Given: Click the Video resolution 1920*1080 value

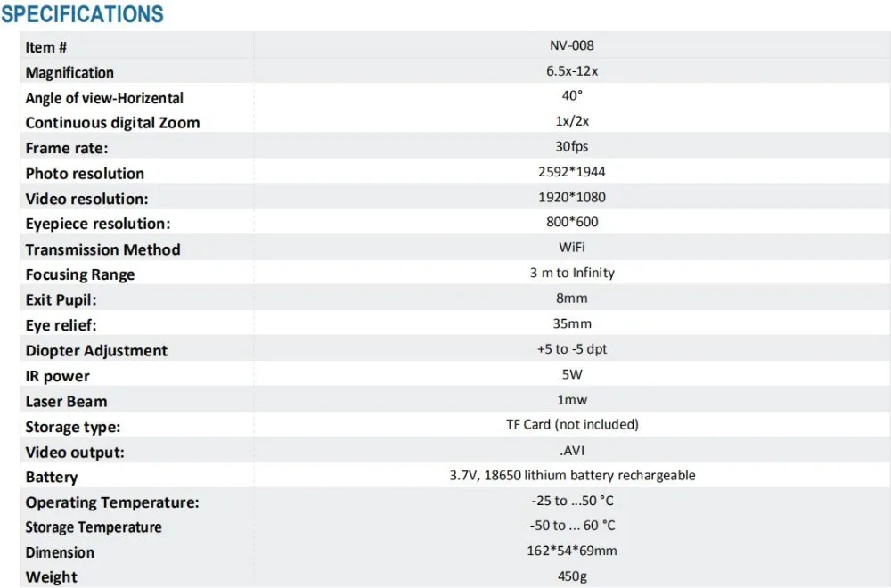Looking at the screenshot, I should coord(572,197).
